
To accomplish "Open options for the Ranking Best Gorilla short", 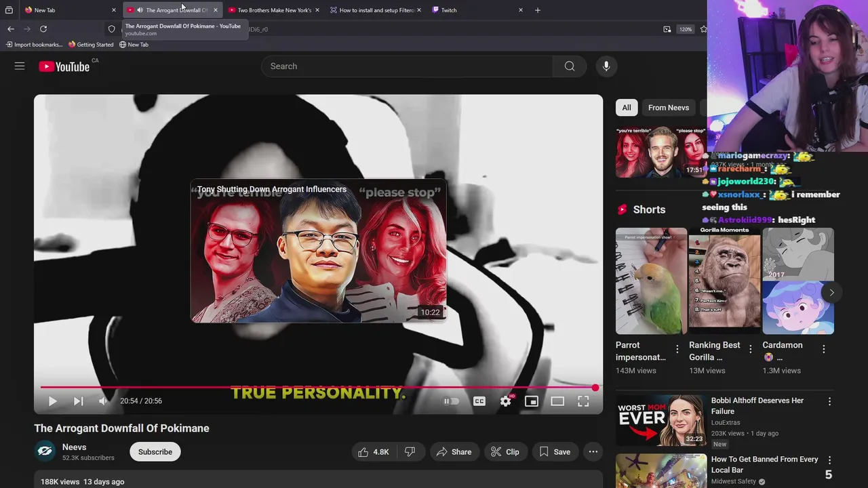I will (750, 349).
